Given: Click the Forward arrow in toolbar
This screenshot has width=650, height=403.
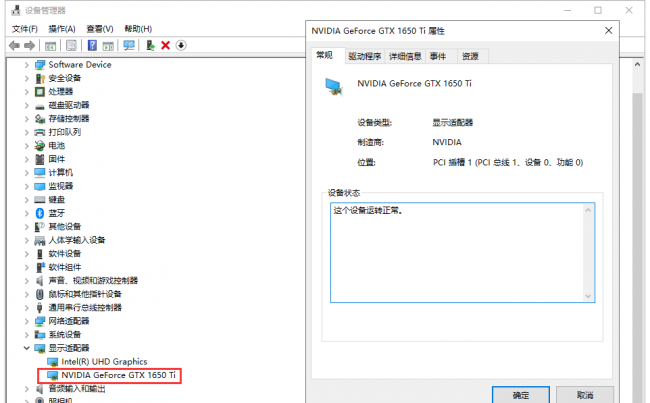Looking at the screenshot, I should click(29, 45).
